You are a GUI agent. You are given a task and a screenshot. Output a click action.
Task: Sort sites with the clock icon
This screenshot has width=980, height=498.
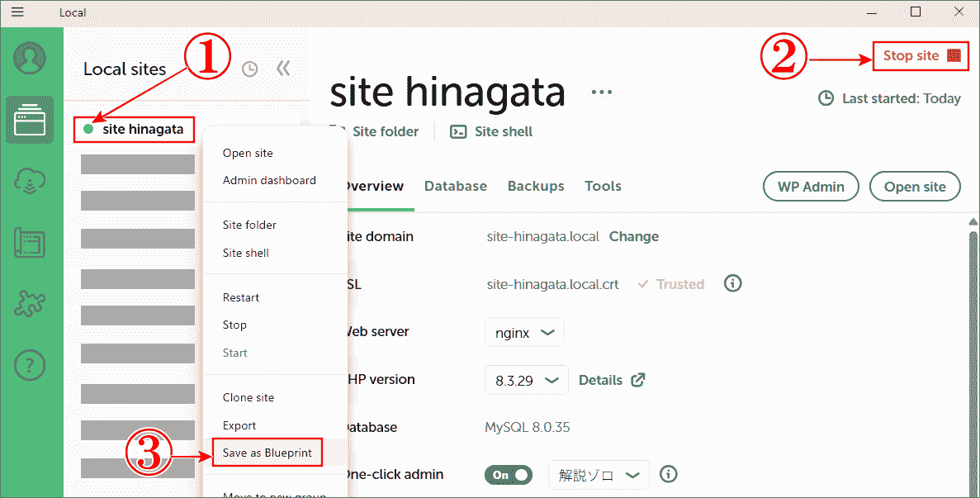pyautogui.click(x=249, y=69)
